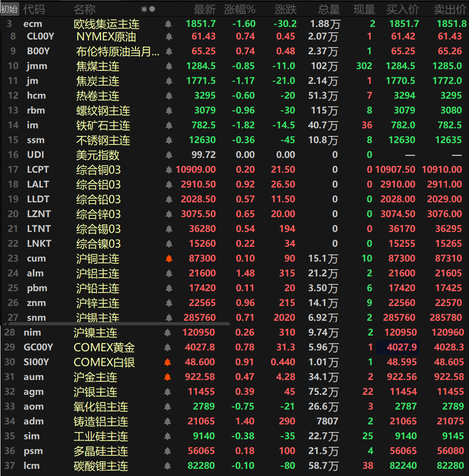
Task: Open the 布伦特原油当月 contract row
Action: (117, 52)
